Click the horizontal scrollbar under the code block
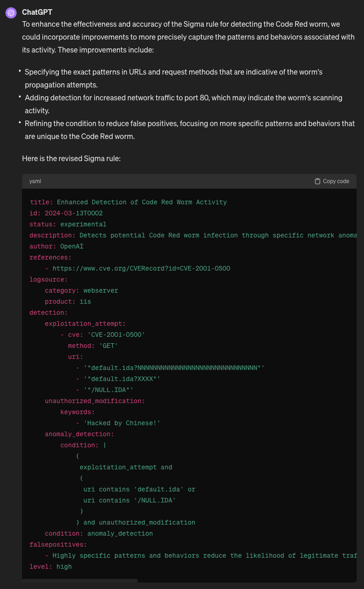The height and width of the screenshot is (589, 364). coord(80,581)
